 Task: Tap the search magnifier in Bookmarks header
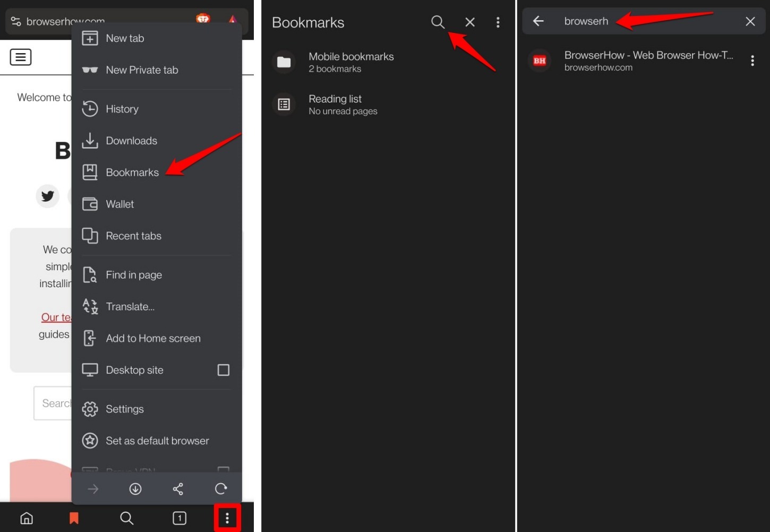(438, 22)
